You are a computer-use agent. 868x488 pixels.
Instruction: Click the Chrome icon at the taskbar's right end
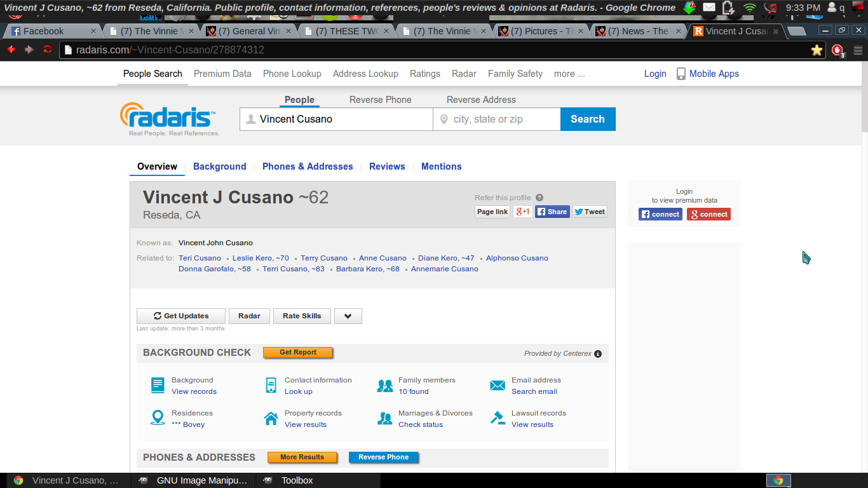point(778,480)
